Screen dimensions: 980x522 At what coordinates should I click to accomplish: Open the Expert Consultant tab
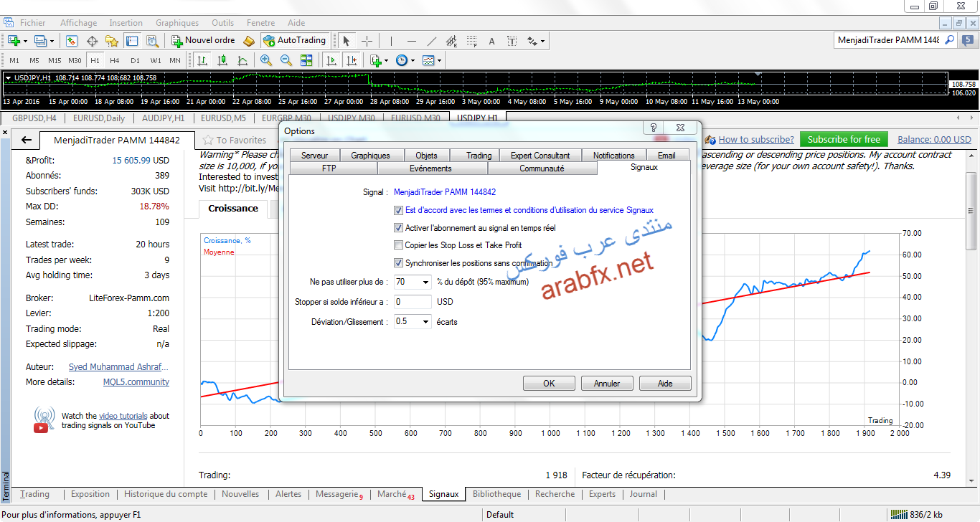[540, 155]
